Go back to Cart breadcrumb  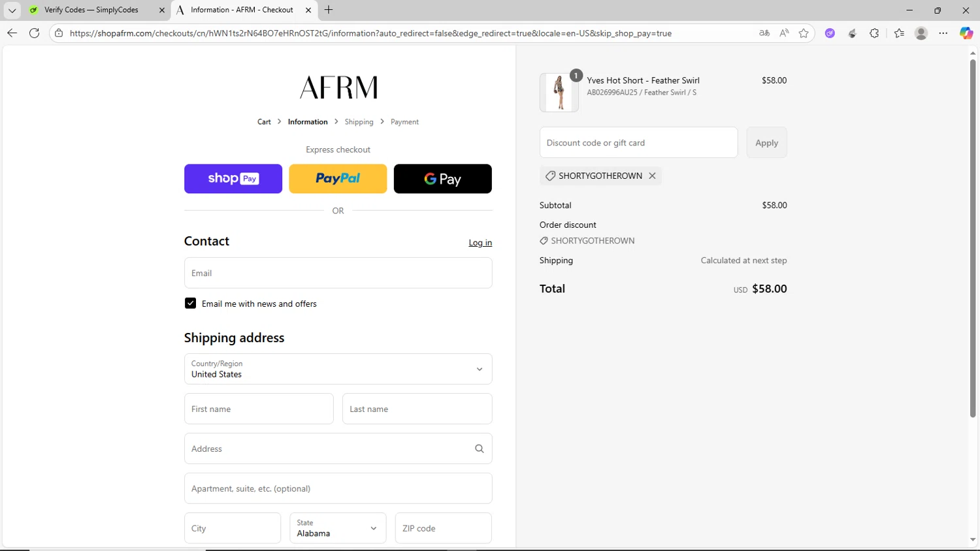click(x=264, y=122)
